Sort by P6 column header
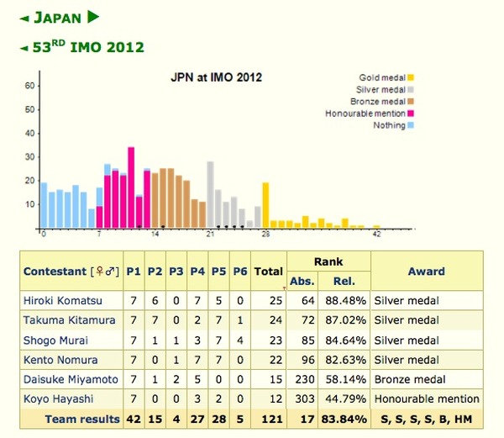 [240, 271]
